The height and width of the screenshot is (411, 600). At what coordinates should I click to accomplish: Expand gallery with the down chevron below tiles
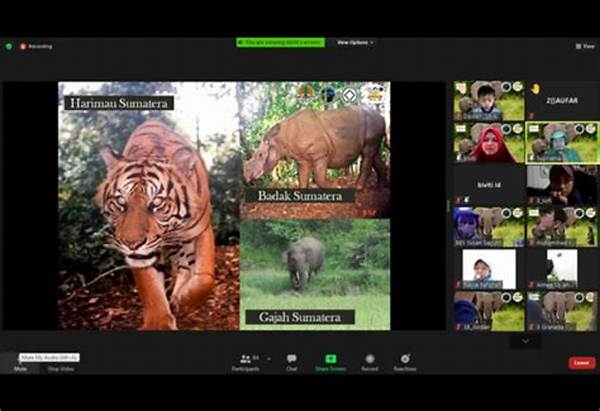525,341
